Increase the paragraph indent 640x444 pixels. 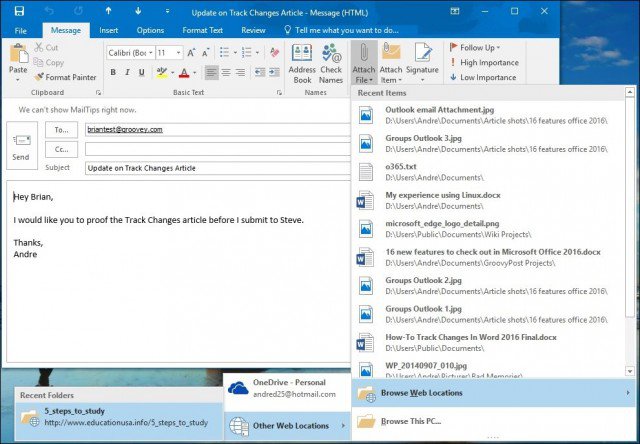[274, 73]
